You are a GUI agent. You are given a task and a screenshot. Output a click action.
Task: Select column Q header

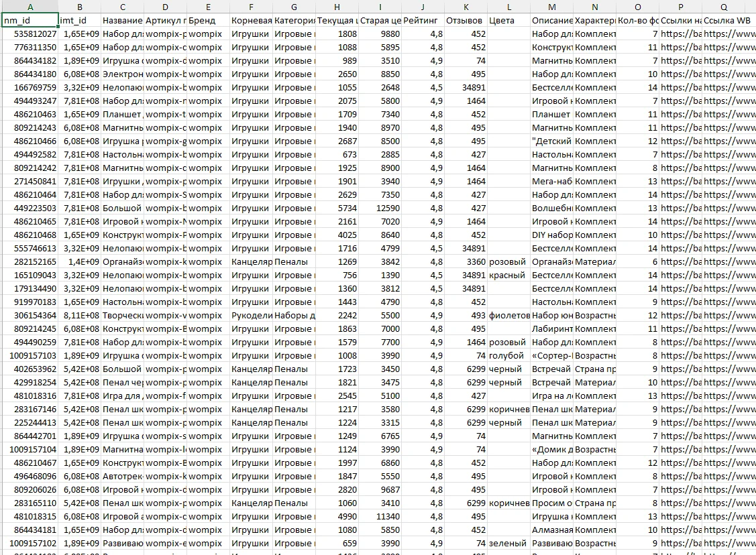pyautogui.click(x=724, y=7)
